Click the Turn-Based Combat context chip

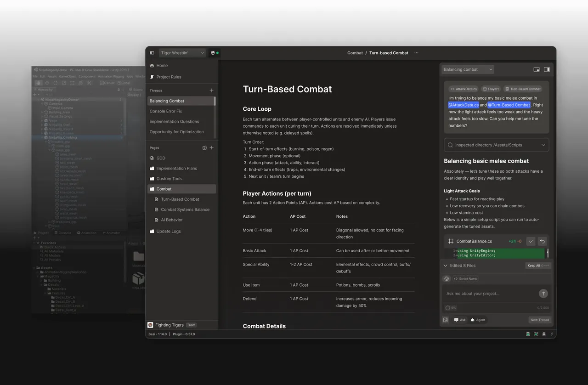coord(523,89)
